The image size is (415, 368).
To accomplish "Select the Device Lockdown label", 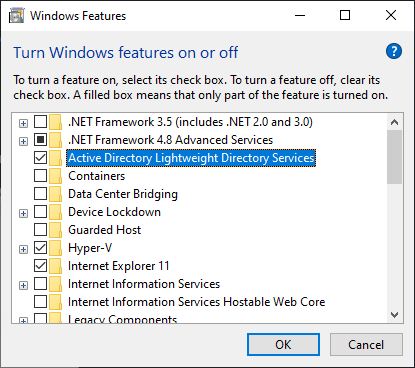I will click(114, 212).
